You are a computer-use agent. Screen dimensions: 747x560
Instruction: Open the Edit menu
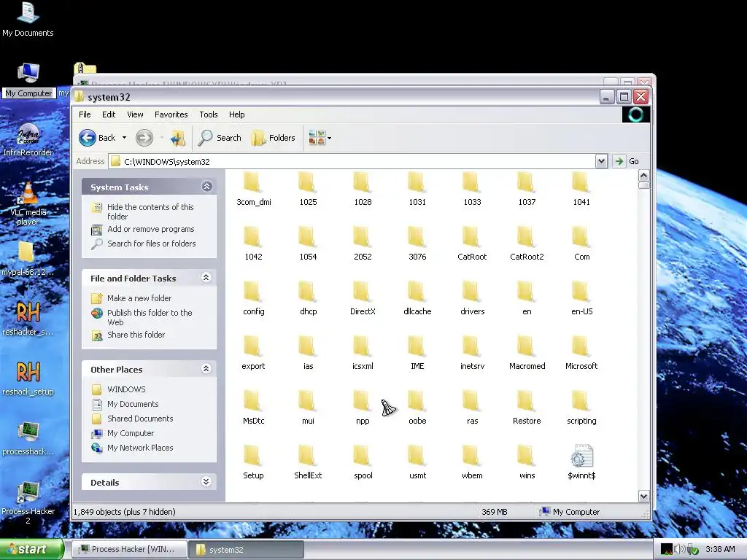[x=109, y=114]
